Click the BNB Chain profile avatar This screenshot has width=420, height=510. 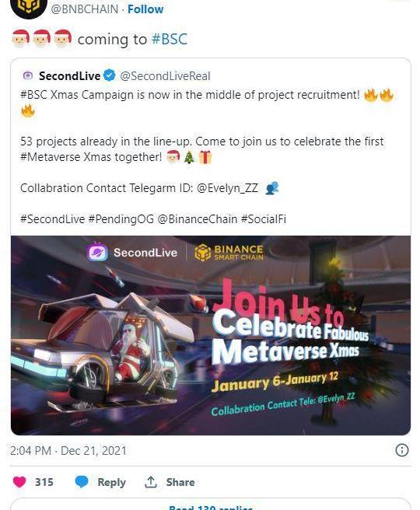tap(29, 7)
